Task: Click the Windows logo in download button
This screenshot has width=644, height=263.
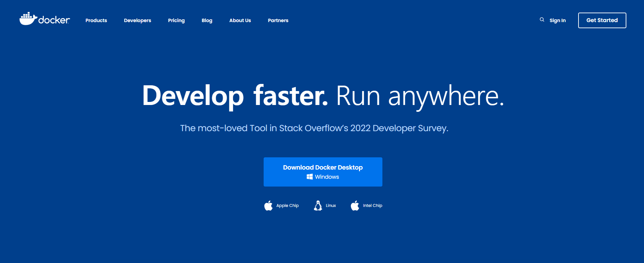Action: [310, 177]
